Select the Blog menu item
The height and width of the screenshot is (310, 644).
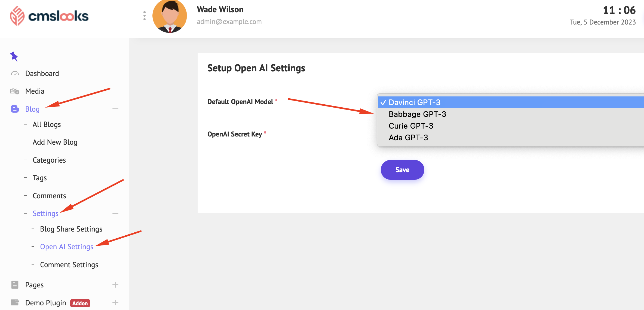click(32, 109)
